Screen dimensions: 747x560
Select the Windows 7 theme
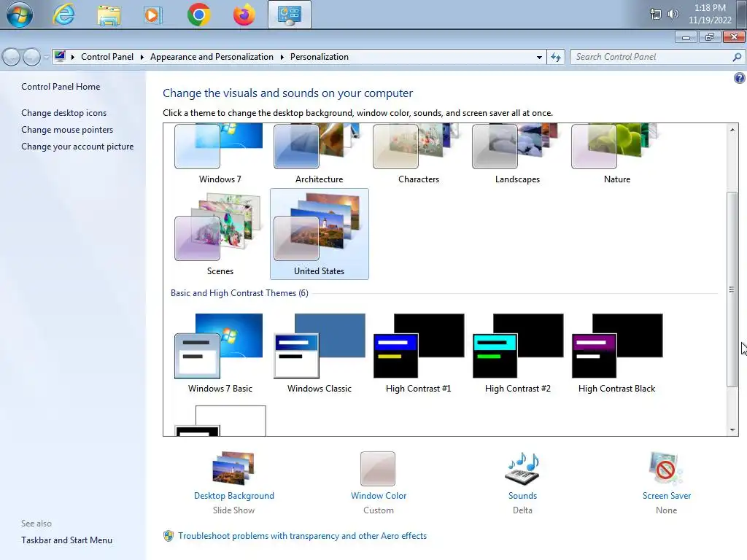pyautogui.click(x=220, y=154)
